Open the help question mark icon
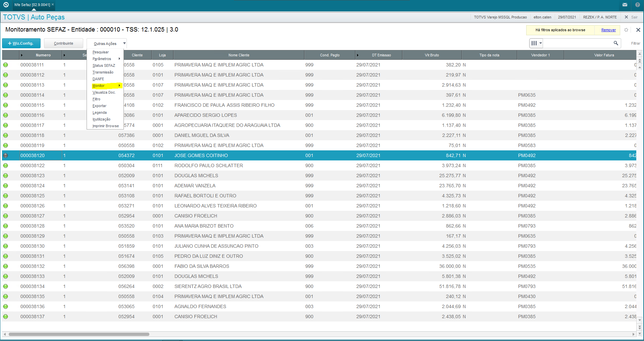Screen dimensions: 644x341 tap(637, 5)
